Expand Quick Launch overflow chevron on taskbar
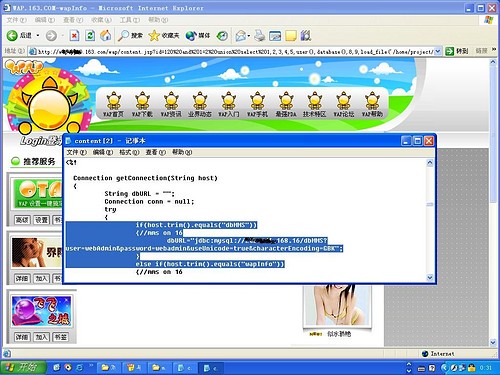 [x=91, y=366]
